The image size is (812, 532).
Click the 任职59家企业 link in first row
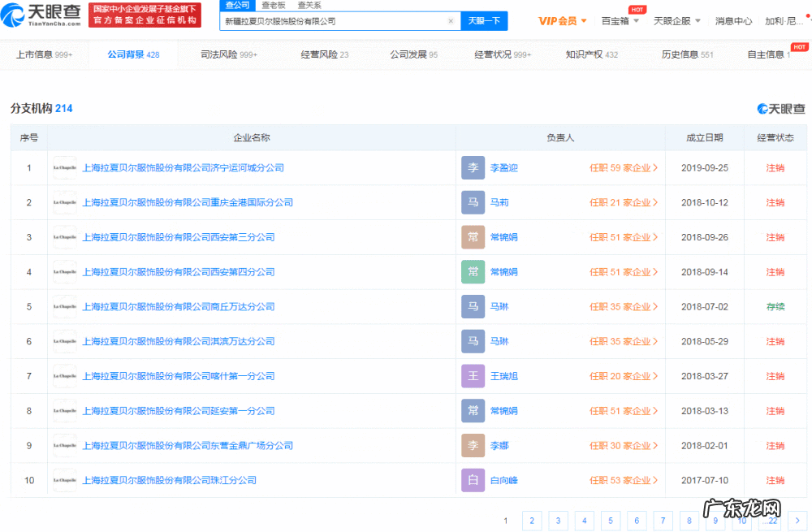click(x=624, y=167)
